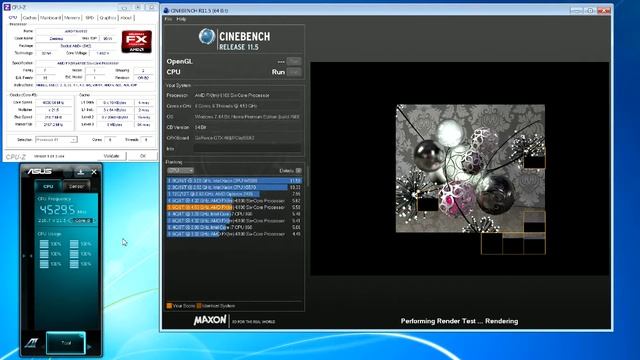
Task: Click the Run button next to OpenGL
Action: tap(294, 61)
